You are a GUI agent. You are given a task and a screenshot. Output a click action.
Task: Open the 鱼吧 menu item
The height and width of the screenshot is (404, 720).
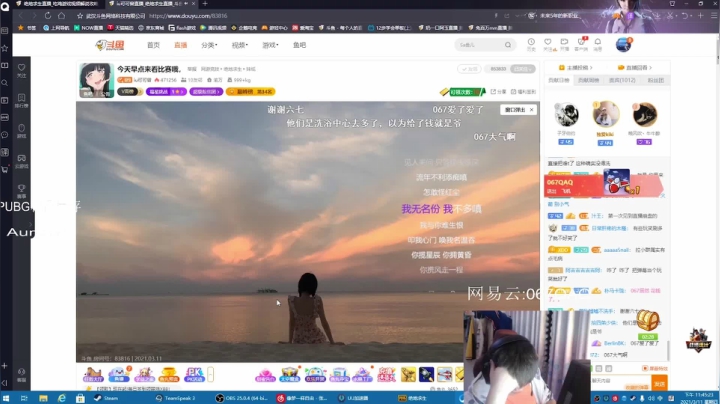coord(299,45)
